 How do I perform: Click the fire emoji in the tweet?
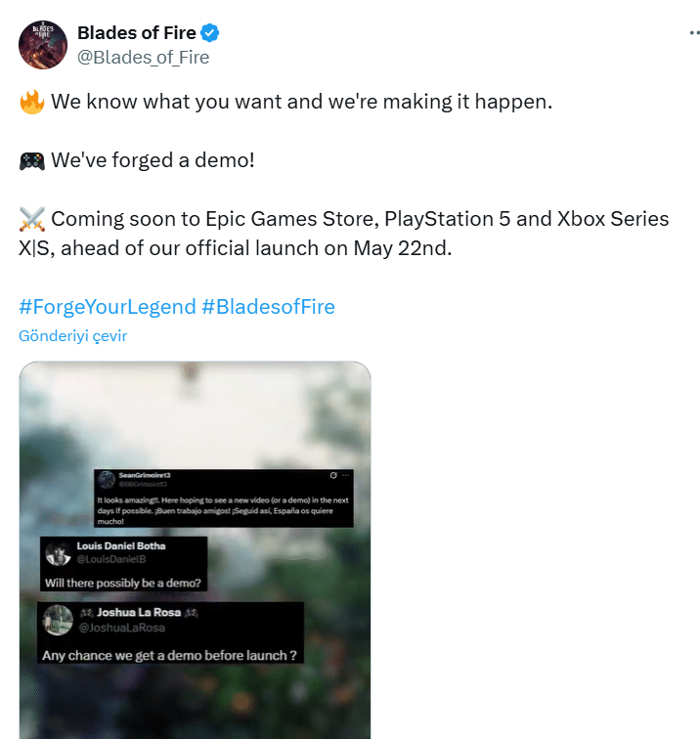pos(31,103)
